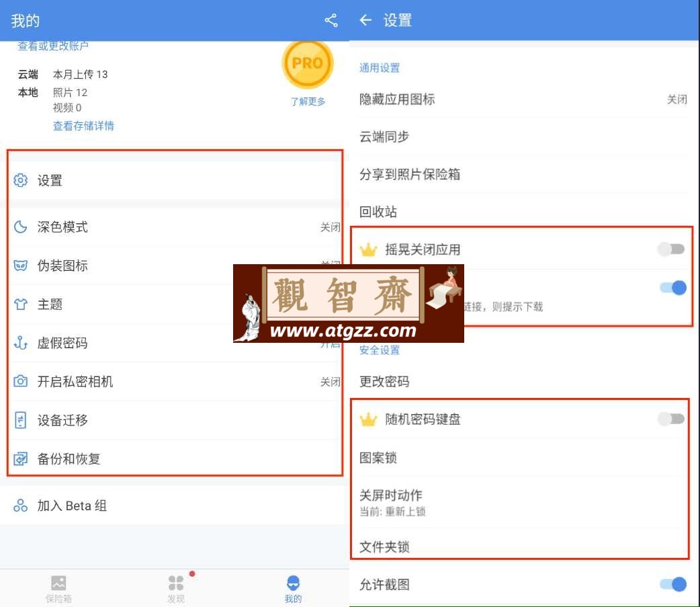Tap the mask icon for 伪装图标

[21, 266]
